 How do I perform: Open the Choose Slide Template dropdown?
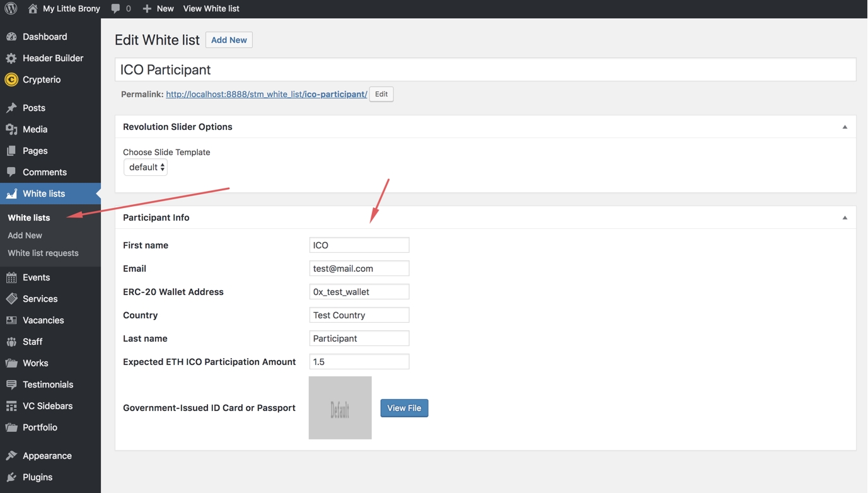[x=146, y=167]
